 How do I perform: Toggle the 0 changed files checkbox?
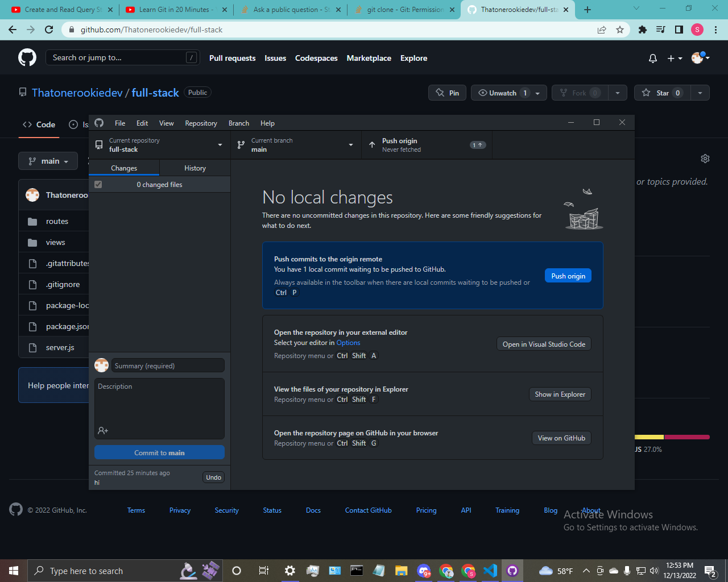[98, 185]
